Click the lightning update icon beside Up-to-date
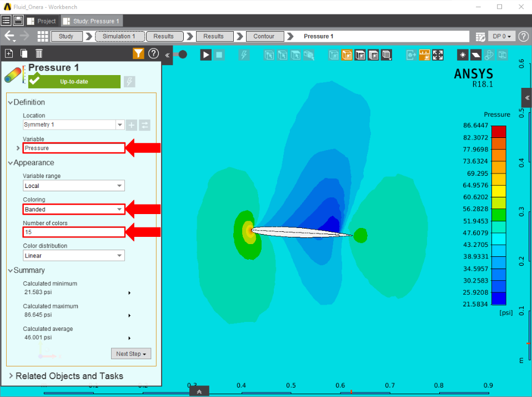Image resolution: width=532 pixels, height=397 pixels. point(129,82)
